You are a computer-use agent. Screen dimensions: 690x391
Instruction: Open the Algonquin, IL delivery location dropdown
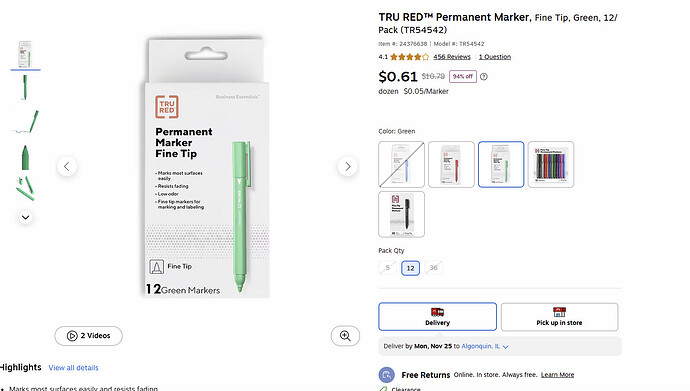tap(485, 347)
